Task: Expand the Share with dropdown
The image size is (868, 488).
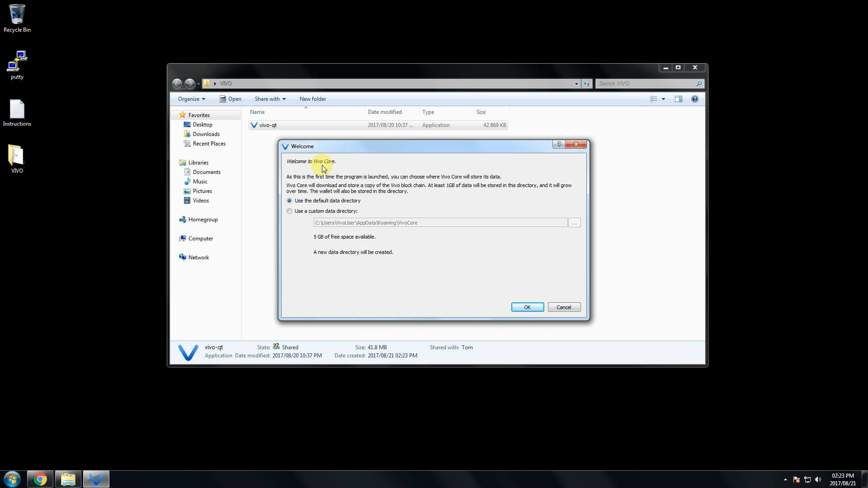Action: [270, 99]
